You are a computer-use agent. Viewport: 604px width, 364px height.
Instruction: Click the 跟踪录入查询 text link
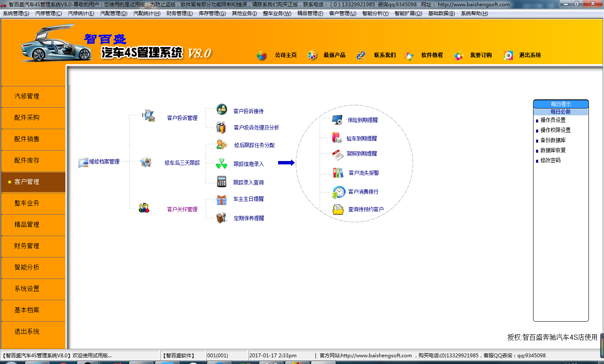[248, 182]
